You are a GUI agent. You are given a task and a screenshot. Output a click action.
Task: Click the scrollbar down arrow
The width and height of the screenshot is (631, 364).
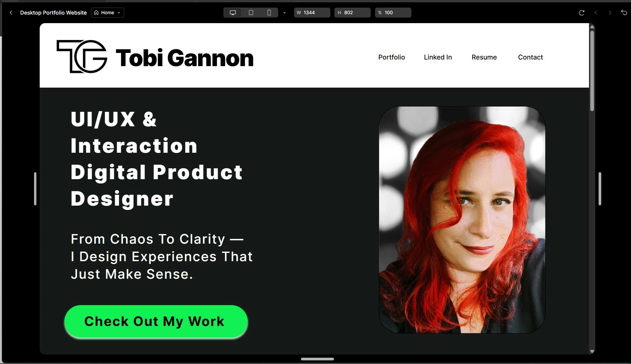tap(592, 351)
